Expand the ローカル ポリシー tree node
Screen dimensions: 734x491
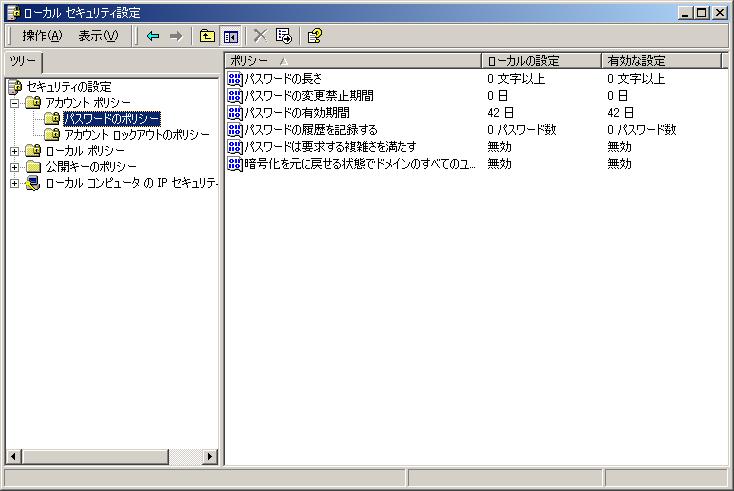15,151
